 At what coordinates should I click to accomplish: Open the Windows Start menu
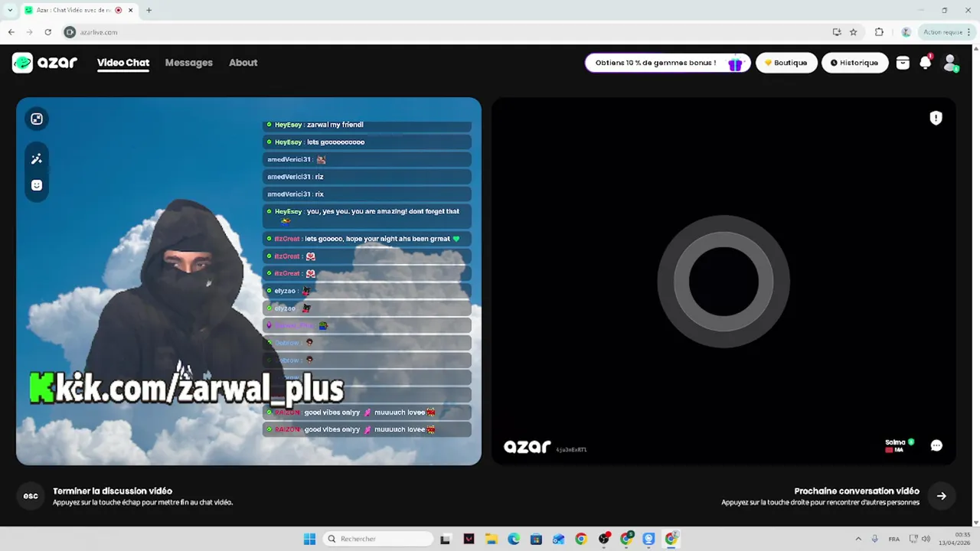pyautogui.click(x=309, y=539)
